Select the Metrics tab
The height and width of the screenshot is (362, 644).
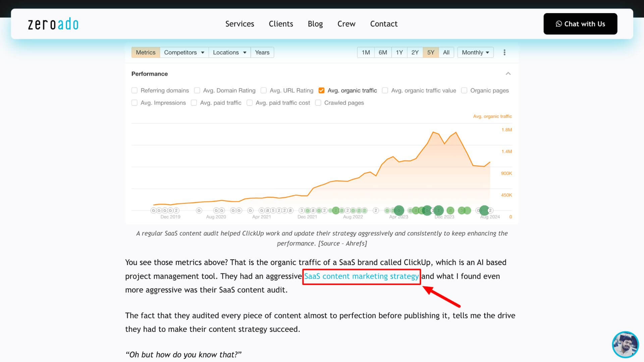[x=146, y=52]
